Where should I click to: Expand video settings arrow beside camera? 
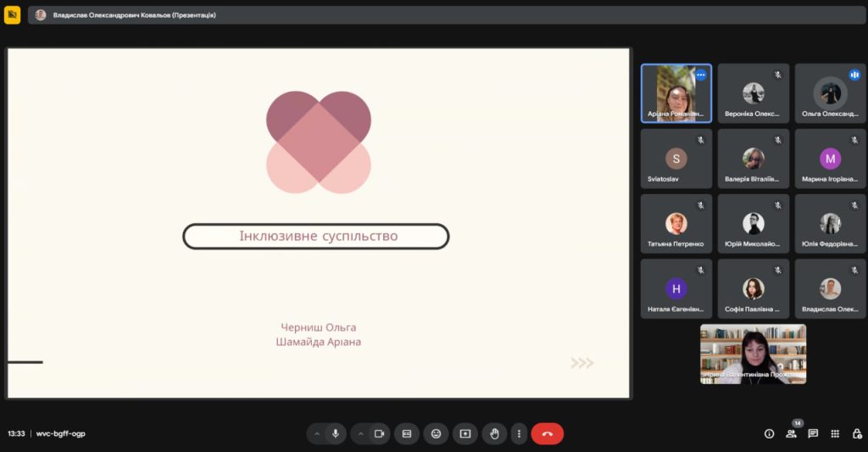pos(360,433)
